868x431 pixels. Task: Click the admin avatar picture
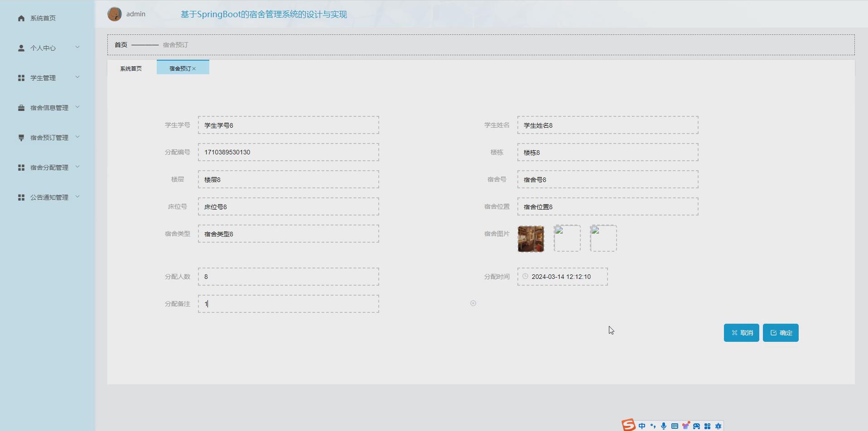click(x=115, y=14)
